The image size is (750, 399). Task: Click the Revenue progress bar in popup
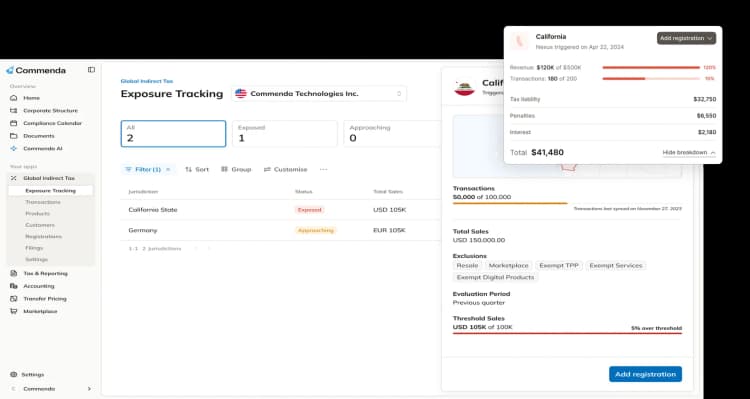(x=651, y=67)
